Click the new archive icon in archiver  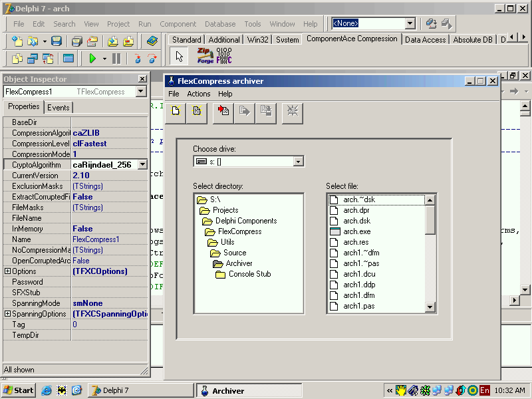tap(176, 111)
